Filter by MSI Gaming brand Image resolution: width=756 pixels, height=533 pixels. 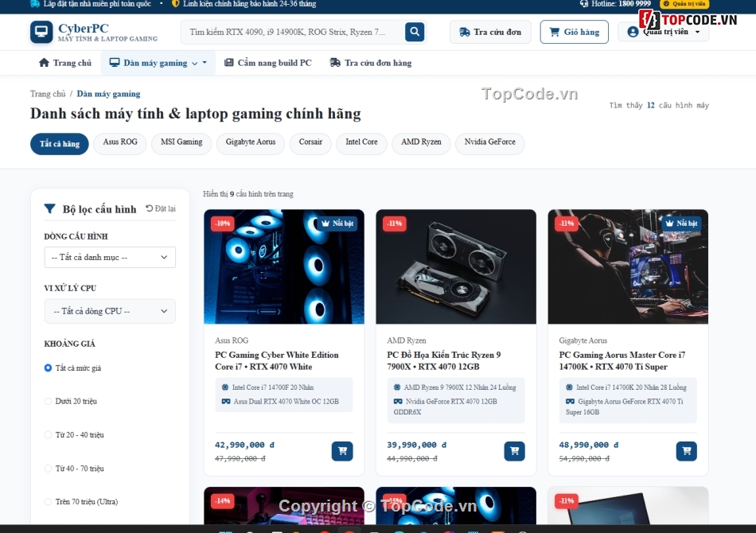(x=181, y=143)
